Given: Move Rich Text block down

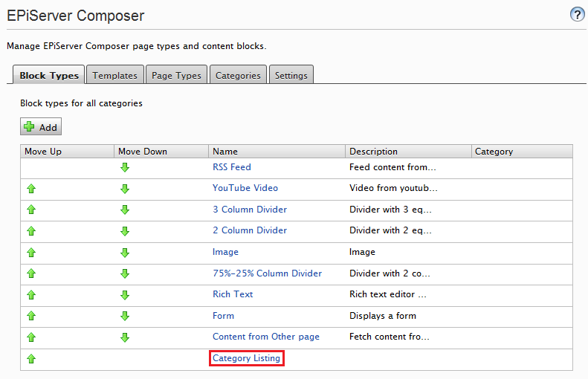Looking at the screenshot, I should (x=125, y=295).
